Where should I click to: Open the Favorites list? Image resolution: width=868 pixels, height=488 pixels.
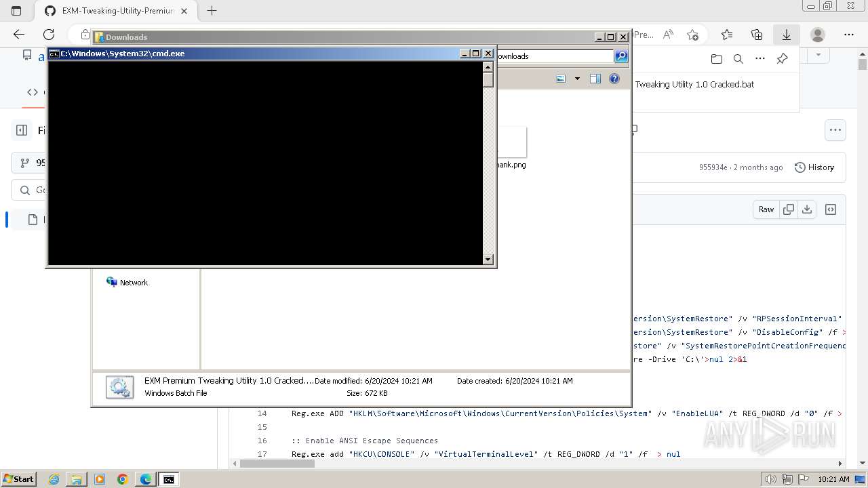coord(727,35)
